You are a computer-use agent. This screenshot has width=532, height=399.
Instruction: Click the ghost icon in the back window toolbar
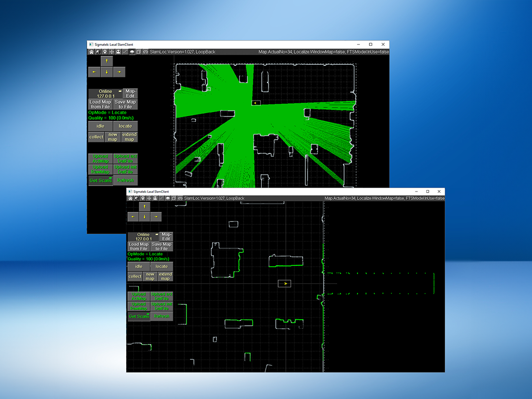pos(118,52)
